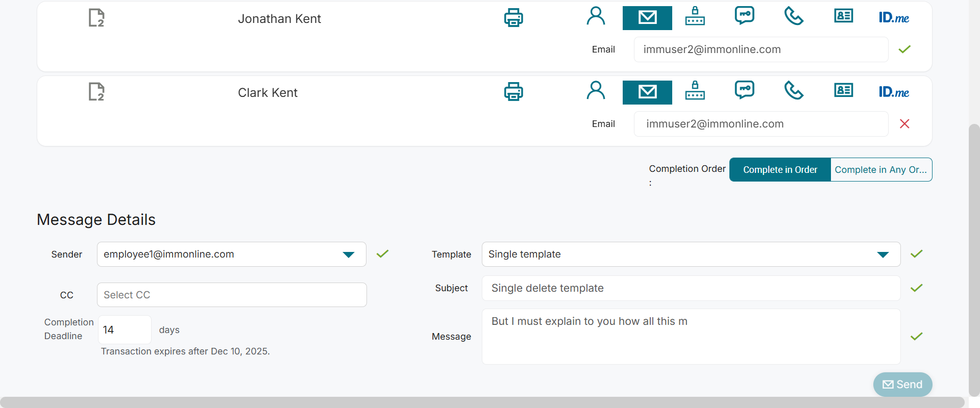Click the Completion Deadline days field

coord(124,330)
